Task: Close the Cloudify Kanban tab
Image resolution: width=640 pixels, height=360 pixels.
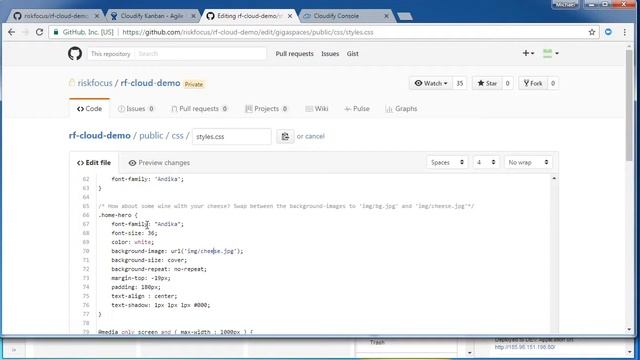Action: pyautogui.click(x=193, y=16)
